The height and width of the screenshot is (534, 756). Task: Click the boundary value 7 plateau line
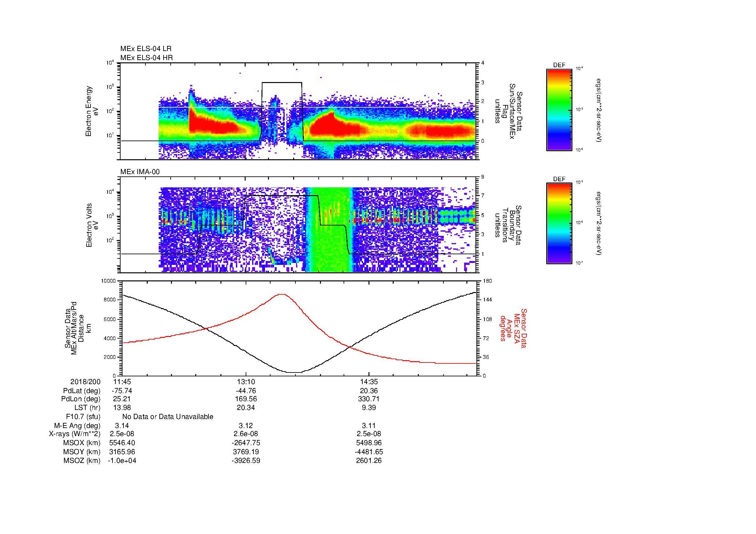282,196
